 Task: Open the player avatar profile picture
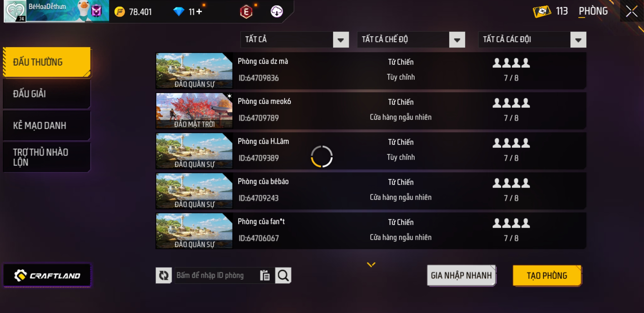pyautogui.click(x=15, y=11)
